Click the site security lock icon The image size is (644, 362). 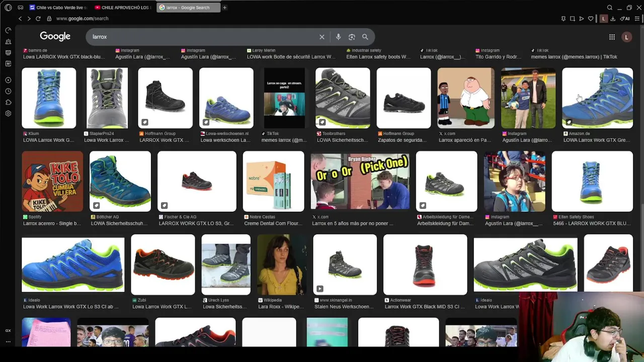point(49,19)
